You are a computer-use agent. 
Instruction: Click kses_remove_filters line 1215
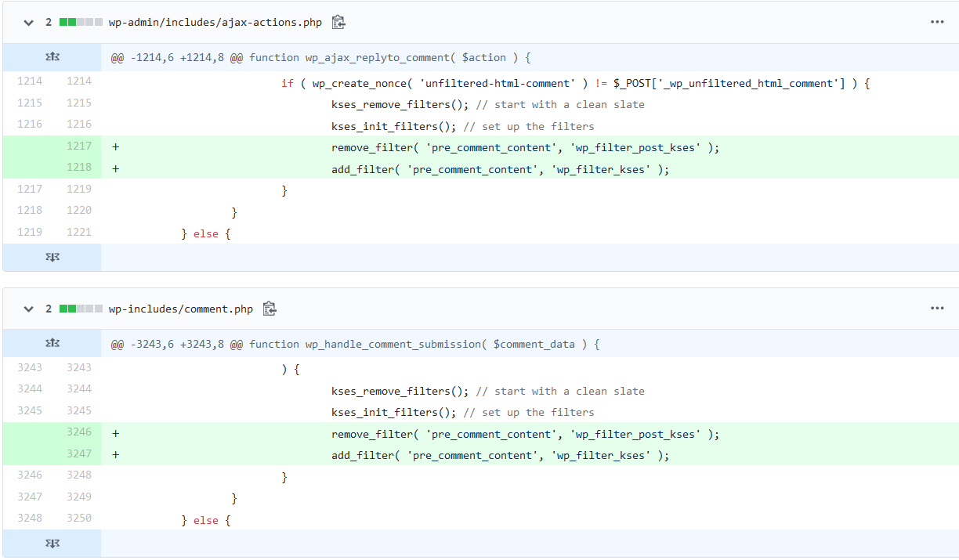pyautogui.click(x=487, y=105)
